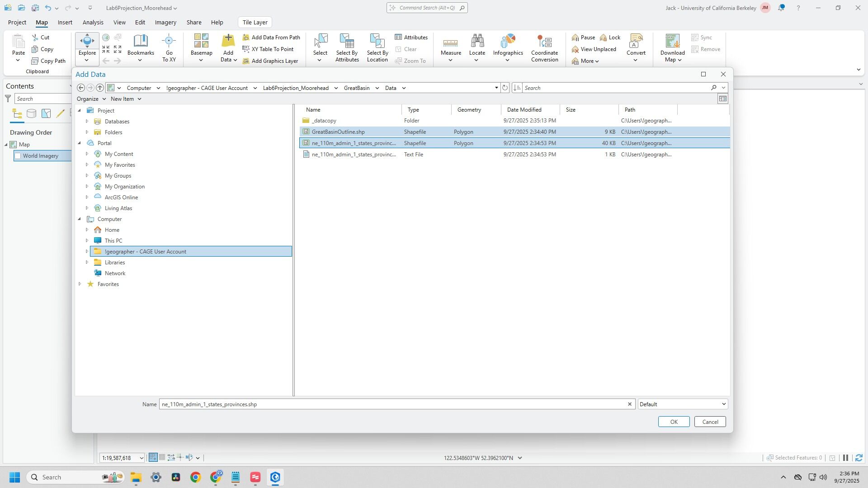Viewport: 868px width, 488px height.
Task: Pause map drawing in status bar
Action: tap(845, 458)
